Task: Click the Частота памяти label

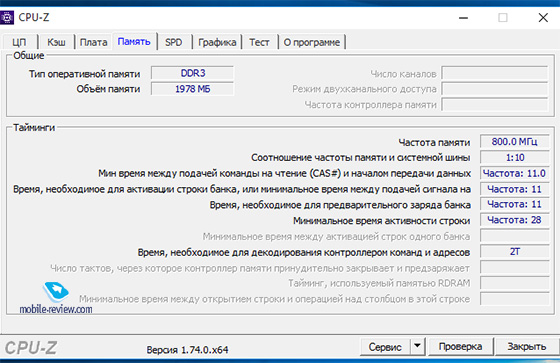Action: (434, 143)
